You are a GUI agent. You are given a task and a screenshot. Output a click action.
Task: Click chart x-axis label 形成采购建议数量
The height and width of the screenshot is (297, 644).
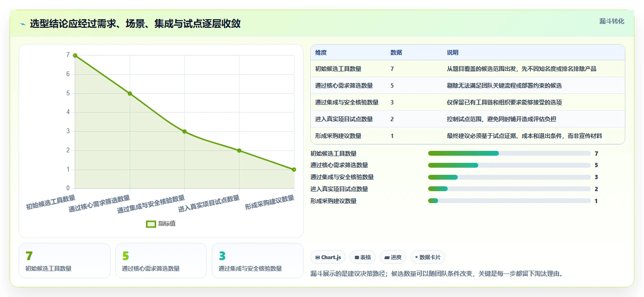[270, 202]
